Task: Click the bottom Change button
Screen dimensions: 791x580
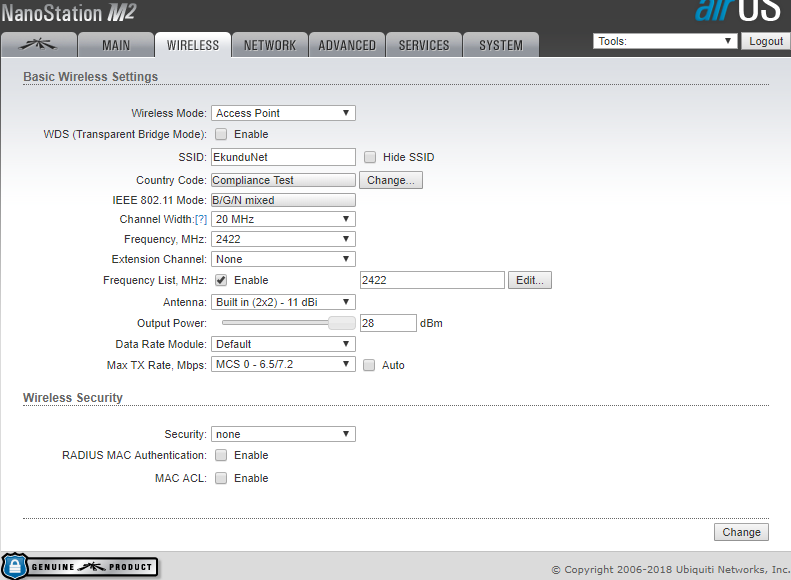Action: [741, 532]
